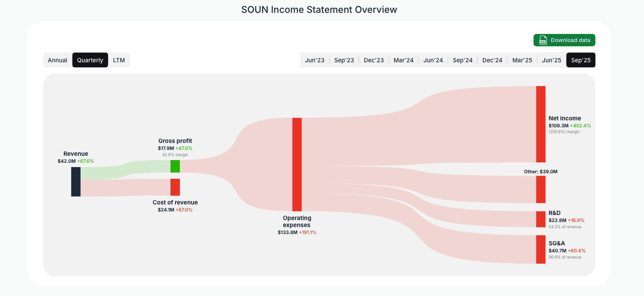Click the Gross profit green node

point(175,166)
